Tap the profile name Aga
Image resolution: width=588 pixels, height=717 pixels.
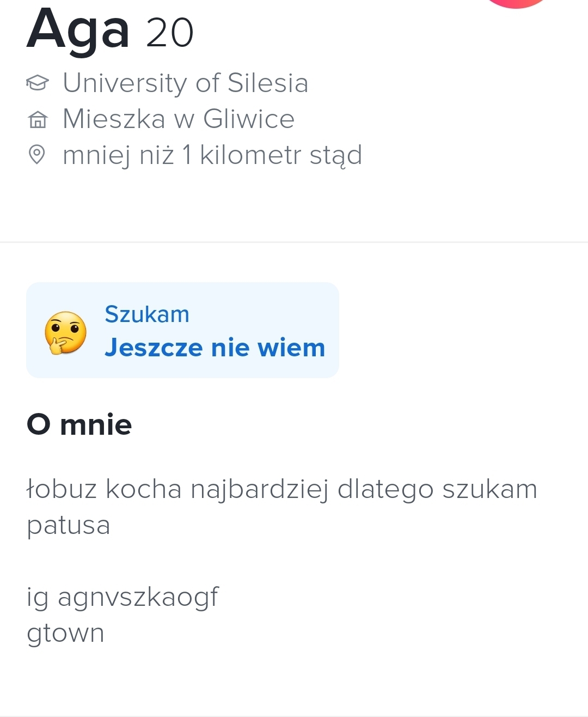[78, 31]
